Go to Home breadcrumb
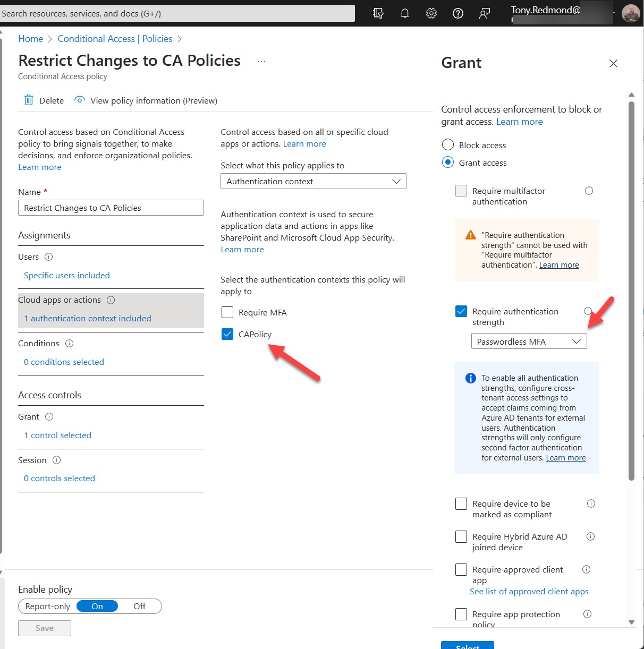 pyautogui.click(x=30, y=39)
